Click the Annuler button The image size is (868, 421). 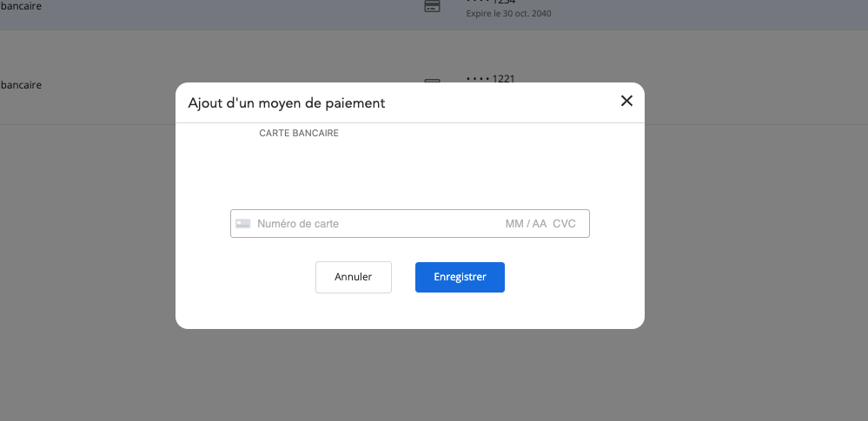(x=353, y=277)
